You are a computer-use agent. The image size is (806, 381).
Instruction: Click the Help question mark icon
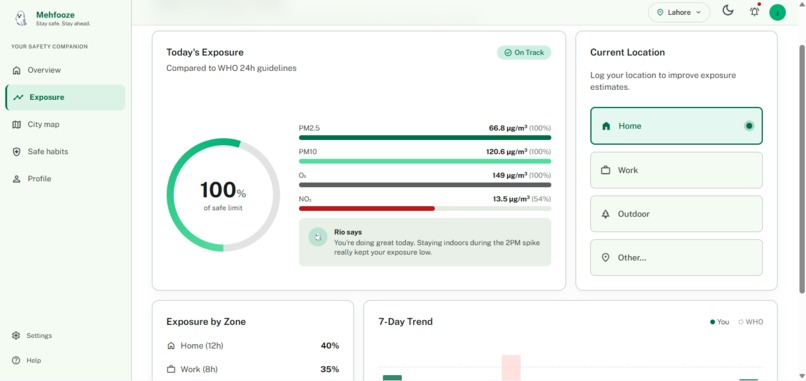click(x=16, y=360)
